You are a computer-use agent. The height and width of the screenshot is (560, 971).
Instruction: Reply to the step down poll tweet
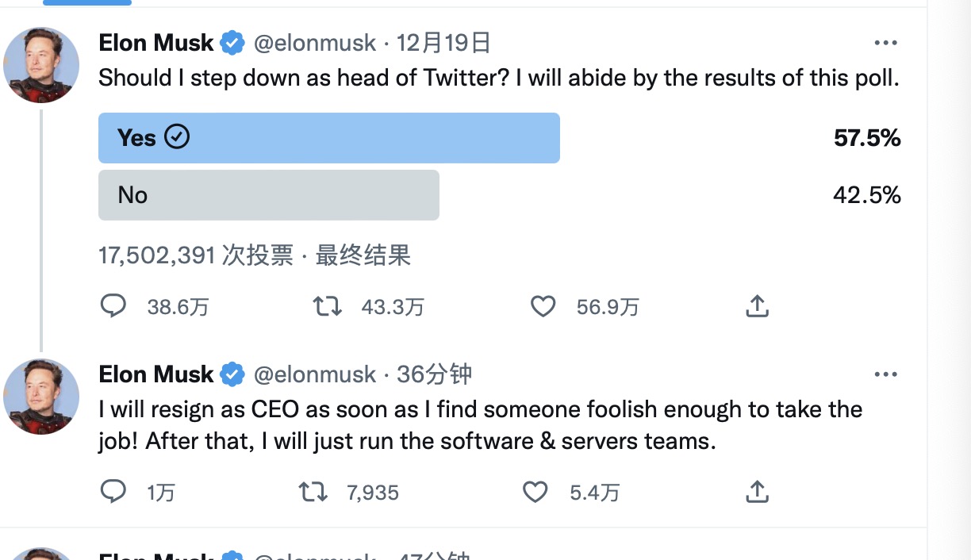[113, 306]
